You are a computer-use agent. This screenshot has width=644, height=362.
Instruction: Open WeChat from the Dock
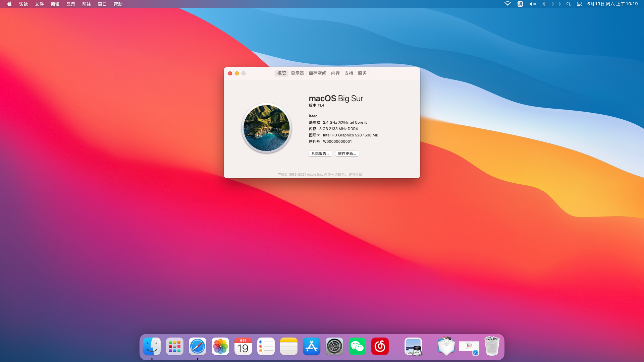[x=357, y=346]
